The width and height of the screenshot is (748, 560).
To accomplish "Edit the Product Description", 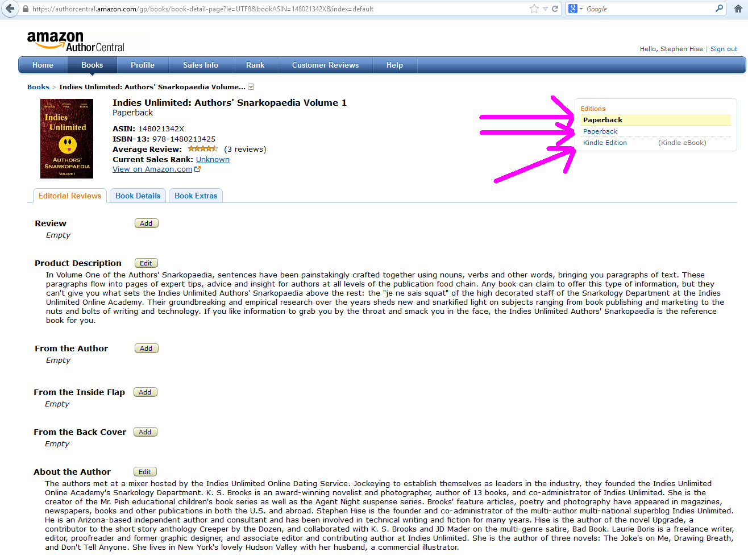I will point(146,263).
